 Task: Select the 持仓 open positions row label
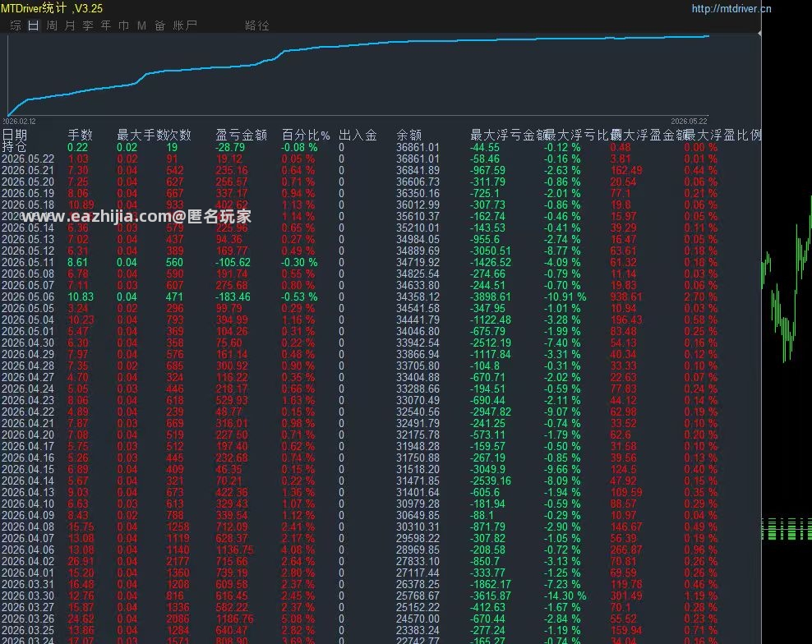[x=14, y=147]
